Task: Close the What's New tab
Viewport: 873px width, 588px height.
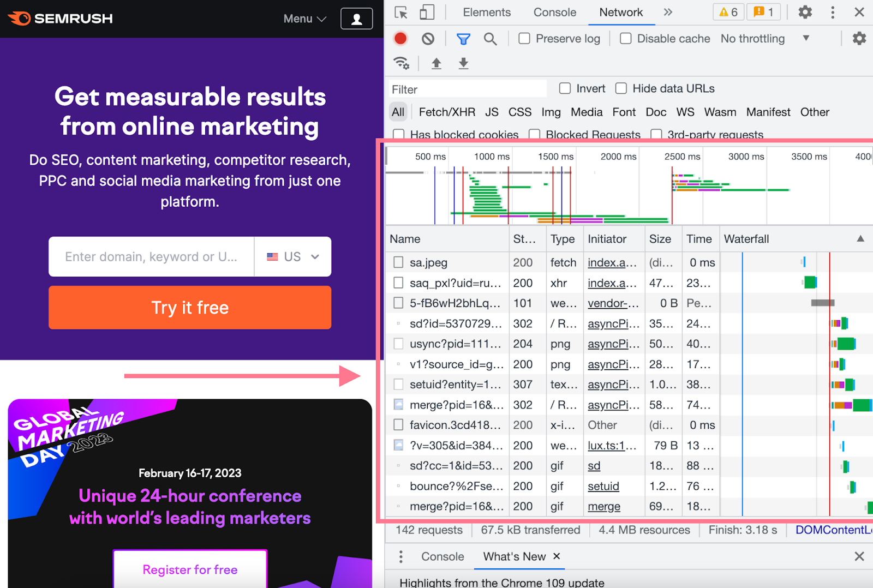Action: (557, 556)
